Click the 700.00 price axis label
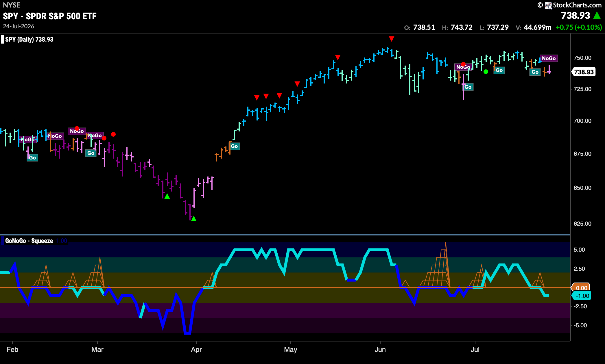605x364 pixels. (x=582, y=121)
